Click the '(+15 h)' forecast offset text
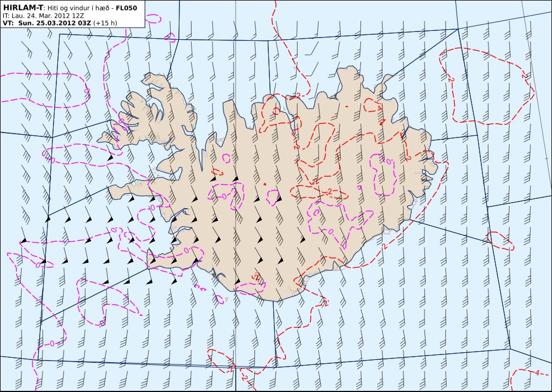 [105, 24]
